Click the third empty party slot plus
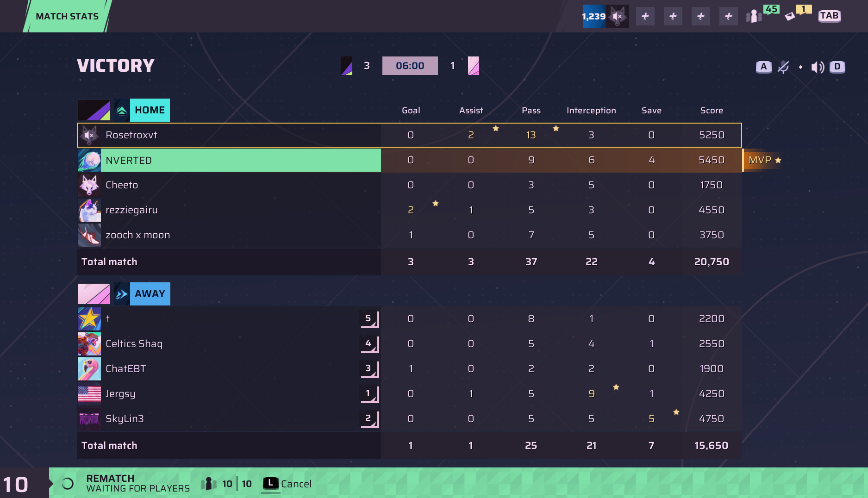This screenshot has width=868, height=498. click(701, 16)
